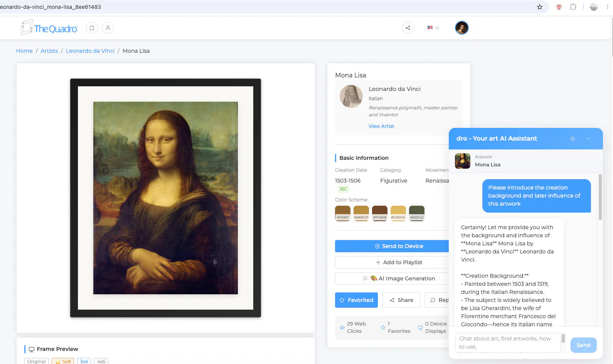Click the chat conversation scrollbar
Screen dimensions: 613x364
pyautogui.click(x=600, y=197)
